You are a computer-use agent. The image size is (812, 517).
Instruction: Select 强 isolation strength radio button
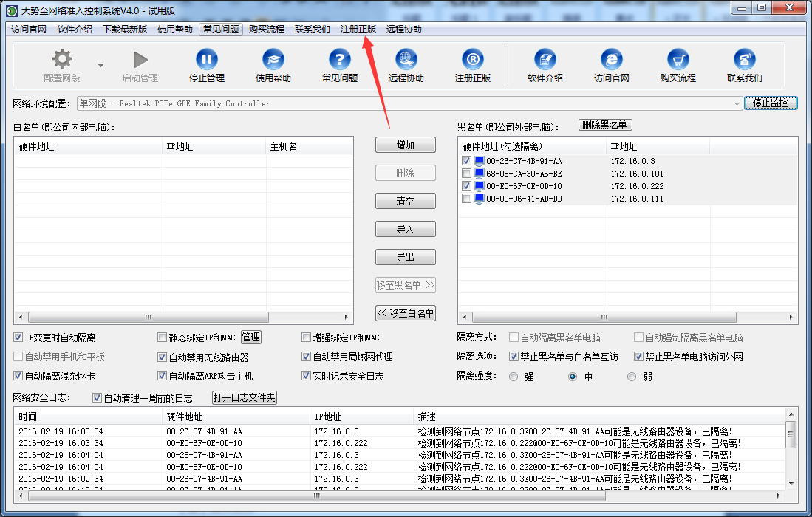(514, 377)
